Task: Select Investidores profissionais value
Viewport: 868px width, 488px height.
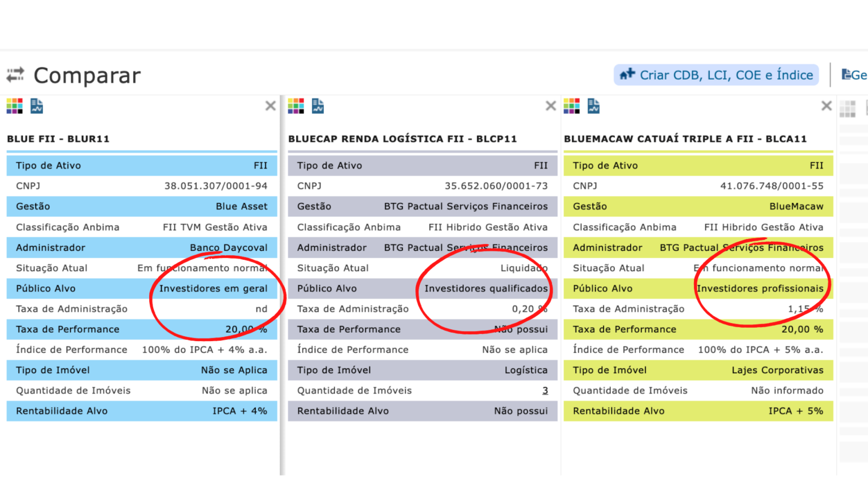Action: click(x=760, y=288)
